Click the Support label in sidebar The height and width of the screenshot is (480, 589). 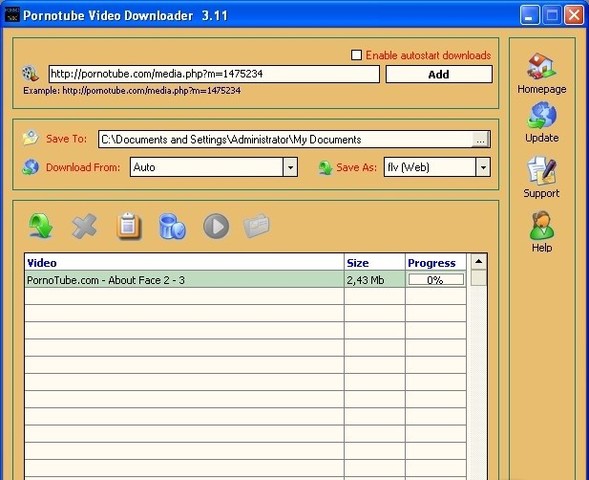click(x=541, y=193)
